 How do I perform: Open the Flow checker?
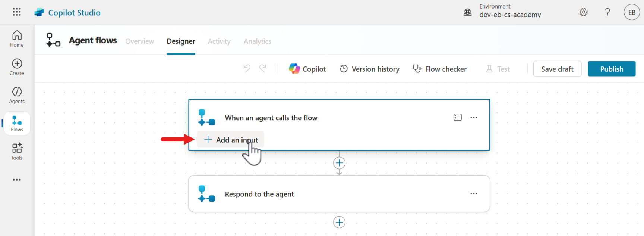tap(440, 69)
